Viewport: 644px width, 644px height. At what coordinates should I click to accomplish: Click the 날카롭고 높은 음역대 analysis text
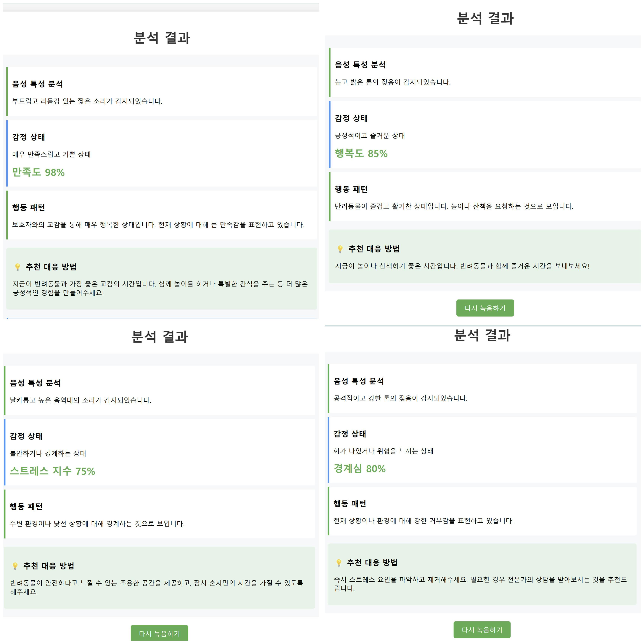click(80, 400)
